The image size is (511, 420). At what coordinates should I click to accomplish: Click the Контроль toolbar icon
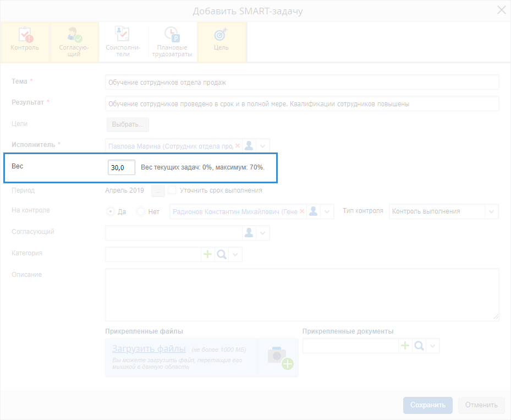tap(25, 41)
